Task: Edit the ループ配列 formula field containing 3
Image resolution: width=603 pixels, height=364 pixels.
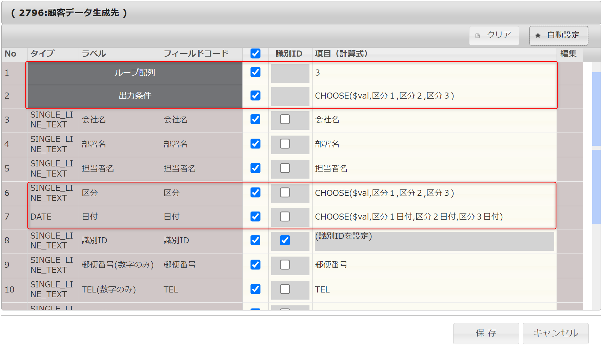Action: 434,73
